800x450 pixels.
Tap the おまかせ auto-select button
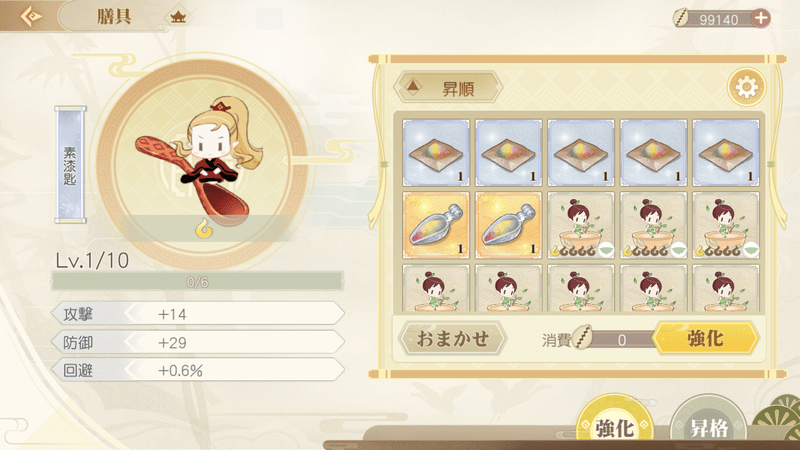tap(453, 338)
